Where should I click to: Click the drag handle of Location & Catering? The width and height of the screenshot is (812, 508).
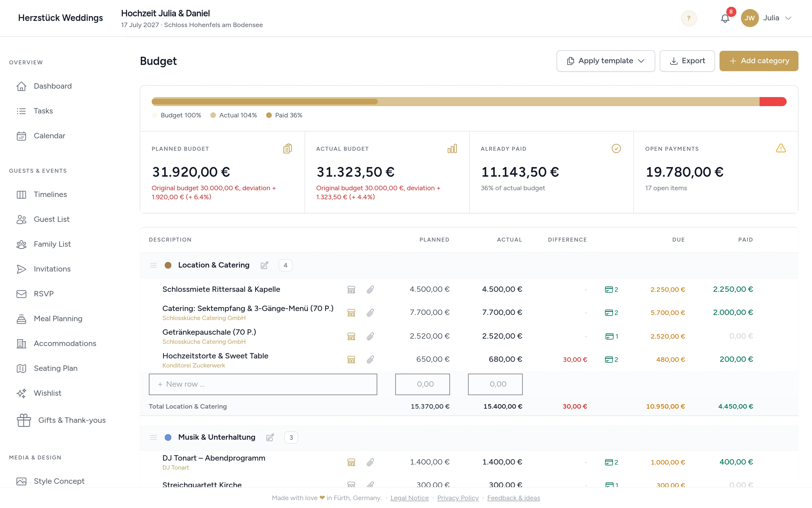(153, 265)
